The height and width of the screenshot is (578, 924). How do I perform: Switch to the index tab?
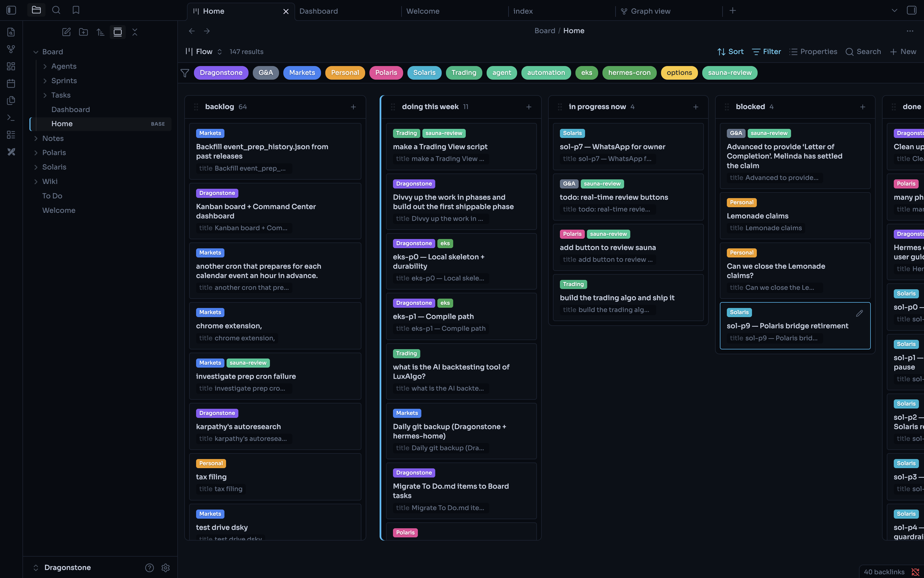[562, 11]
